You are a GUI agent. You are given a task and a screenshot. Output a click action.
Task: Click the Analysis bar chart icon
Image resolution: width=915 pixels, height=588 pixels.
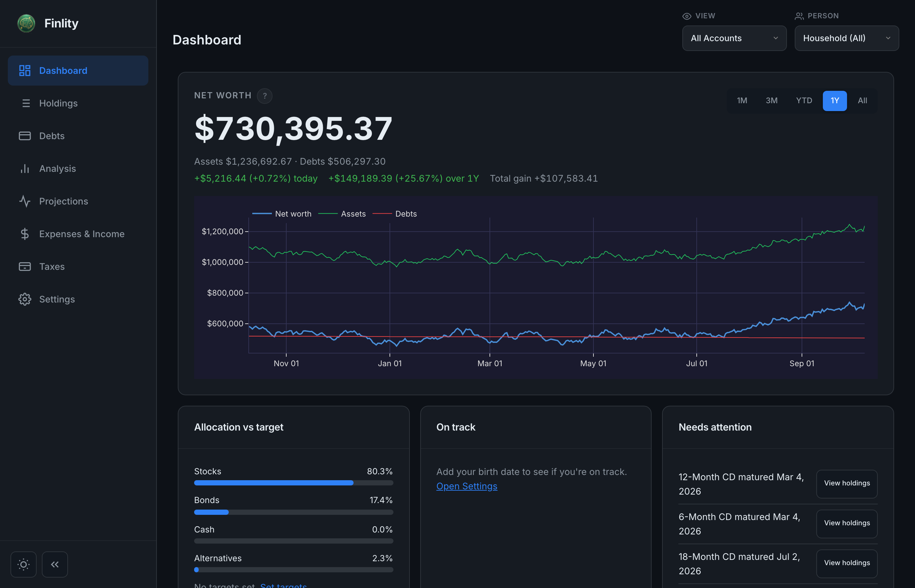[25, 168]
